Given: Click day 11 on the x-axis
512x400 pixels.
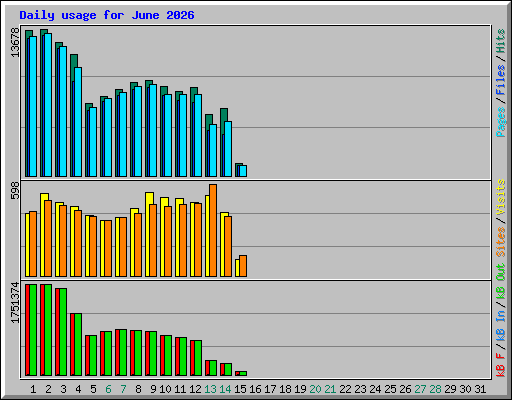Looking at the screenshot, I should pyautogui.click(x=180, y=389).
